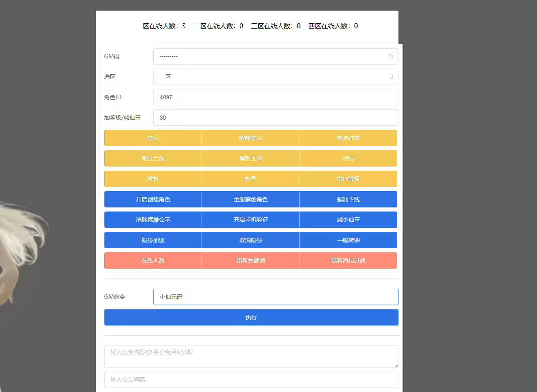This screenshot has width=537, height=392.
Task: Click the 解除禁言 button
Action: coord(251,138)
